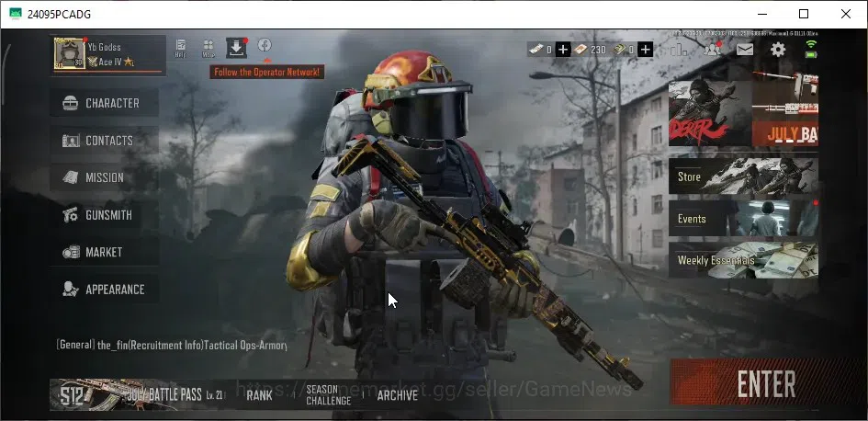The image size is (868, 421).
Task: Open the CONTACTS menu
Action: pos(105,141)
